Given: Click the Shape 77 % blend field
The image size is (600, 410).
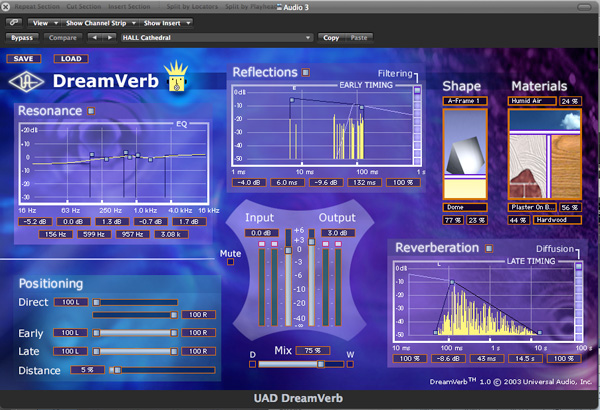Looking at the screenshot, I should (x=453, y=220).
